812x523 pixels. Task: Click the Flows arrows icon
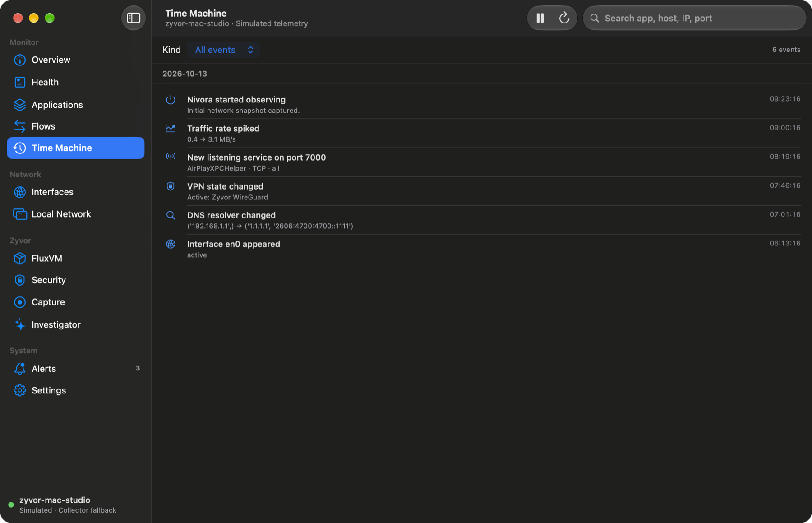tap(20, 126)
